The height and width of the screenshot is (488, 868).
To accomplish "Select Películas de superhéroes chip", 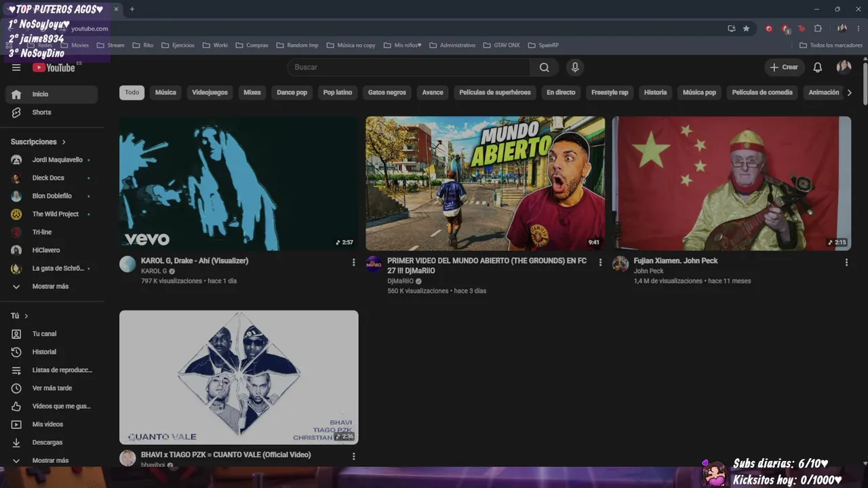I will 495,93.
